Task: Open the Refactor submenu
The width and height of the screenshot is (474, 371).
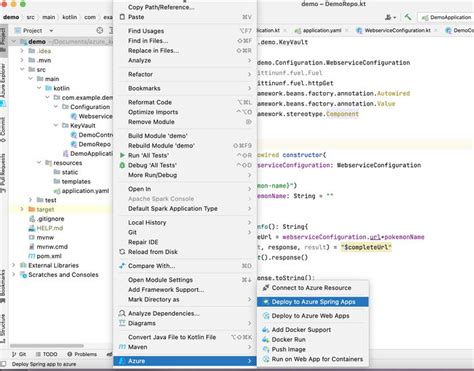Action: coord(185,74)
